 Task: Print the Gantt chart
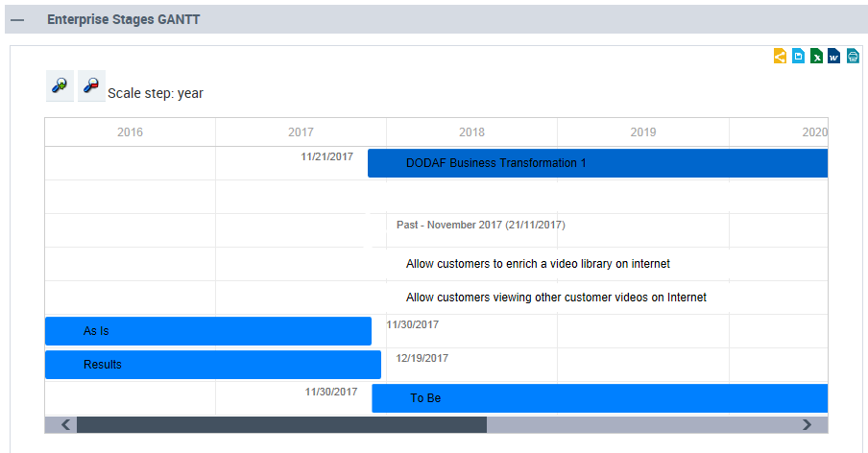[852, 57]
